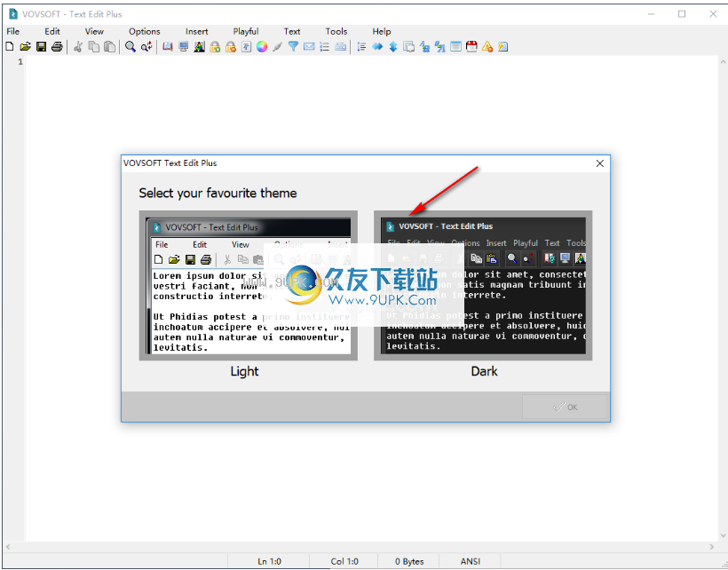The height and width of the screenshot is (570, 728).
Task: Click the horizontal scrollbar right arrow
Action: (712, 547)
